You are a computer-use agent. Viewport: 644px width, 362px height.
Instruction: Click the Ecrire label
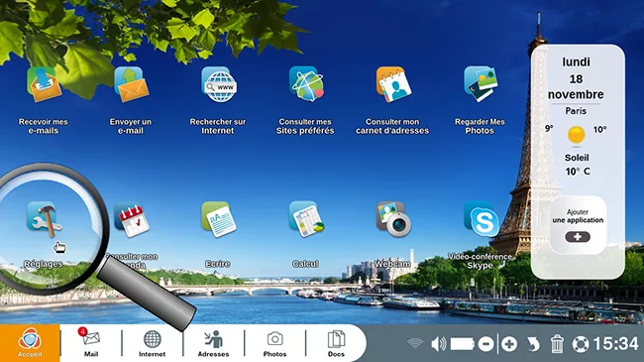coord(218,264)
